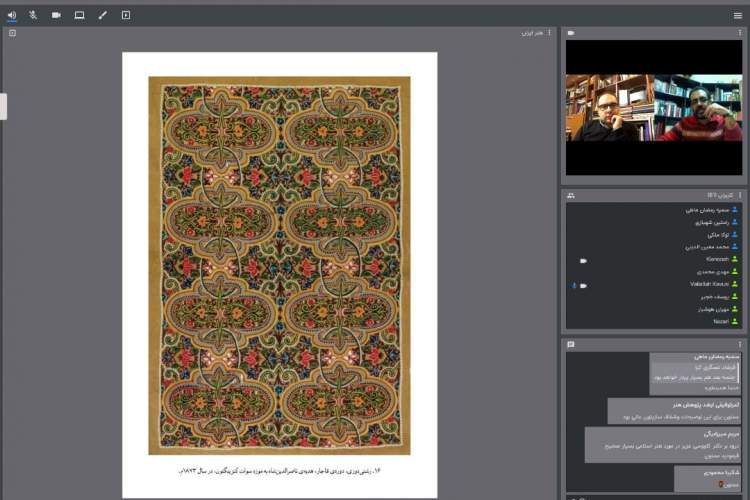
Task: Open share pod options three-dot menu
Action: point(549,33)
